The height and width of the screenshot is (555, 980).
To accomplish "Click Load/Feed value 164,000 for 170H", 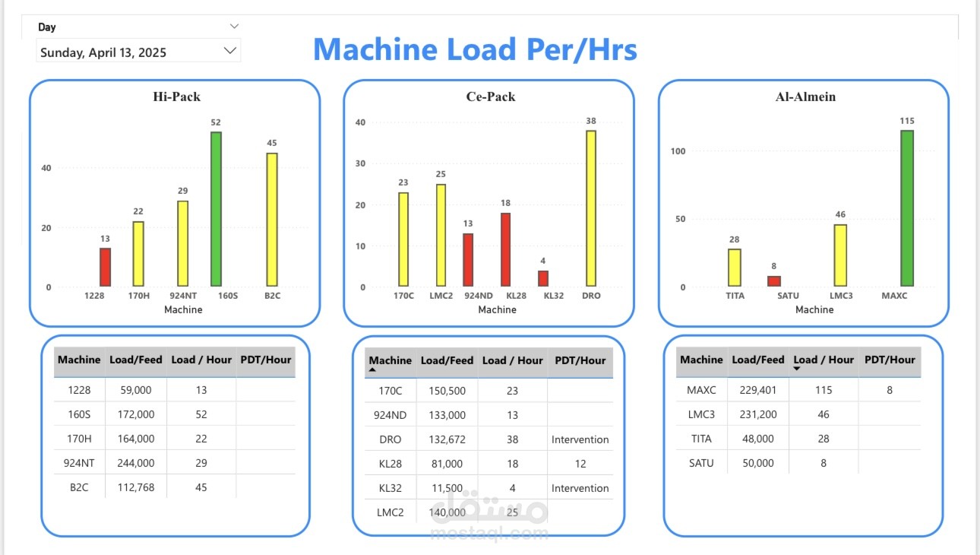I will coord(136,439).
